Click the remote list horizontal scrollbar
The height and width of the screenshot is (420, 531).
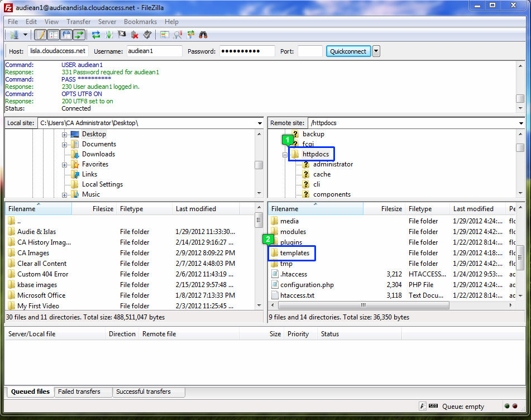point(363,305)
